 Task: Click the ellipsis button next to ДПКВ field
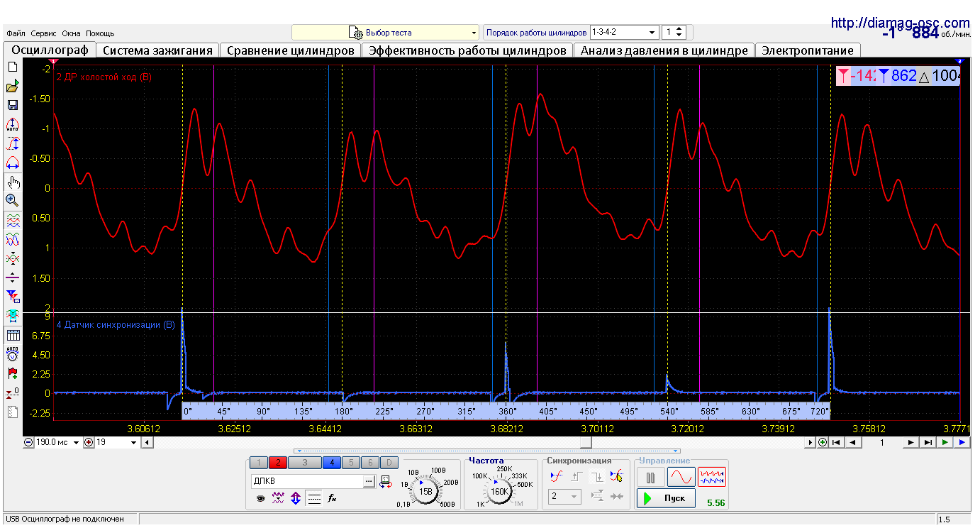pos(369,481)
